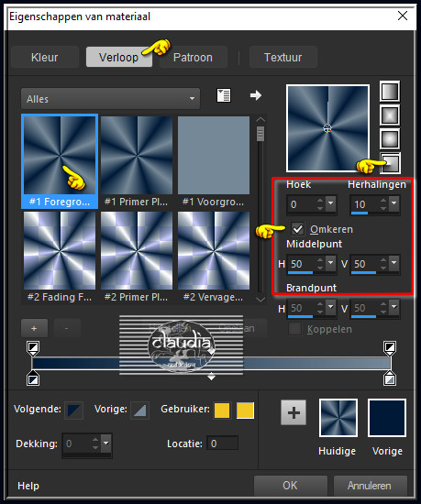Click the Annuleren button
The width and height of the screenshot is (421, 504).
(370, 486)
